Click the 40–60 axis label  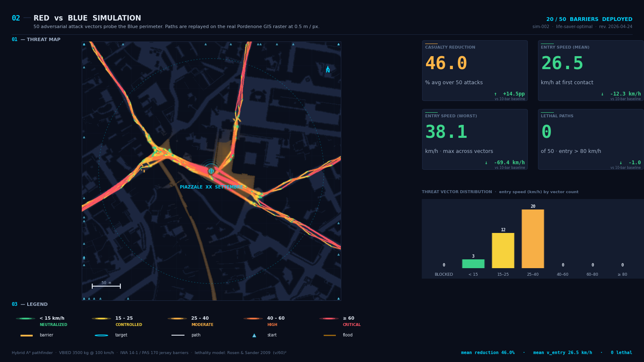point(563,274)
